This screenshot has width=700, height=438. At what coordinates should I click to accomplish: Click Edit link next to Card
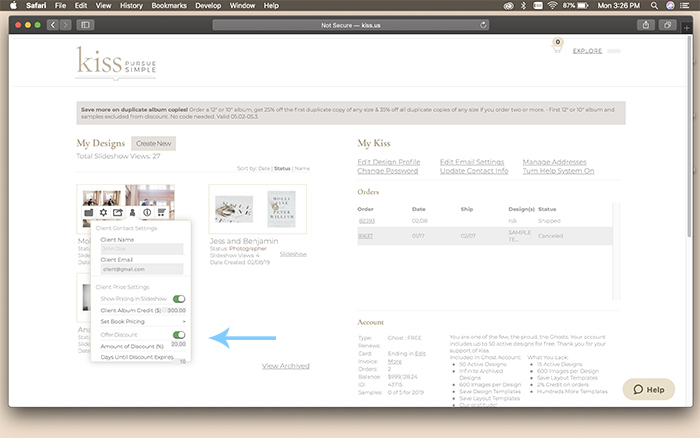tap(420, 354)
